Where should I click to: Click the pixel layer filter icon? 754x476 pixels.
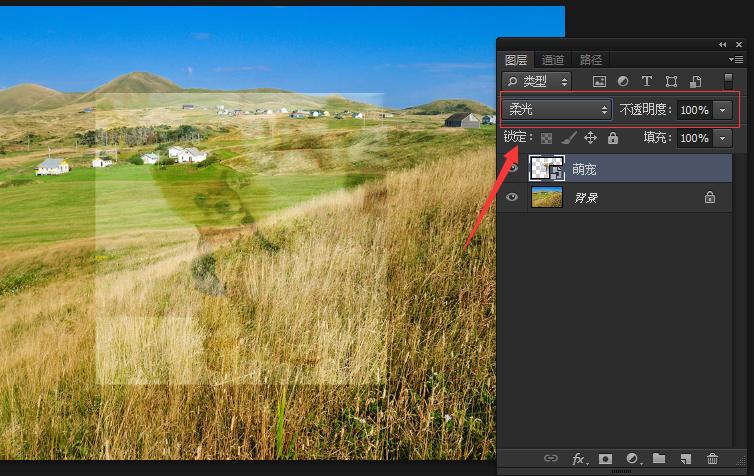point(599,82)
